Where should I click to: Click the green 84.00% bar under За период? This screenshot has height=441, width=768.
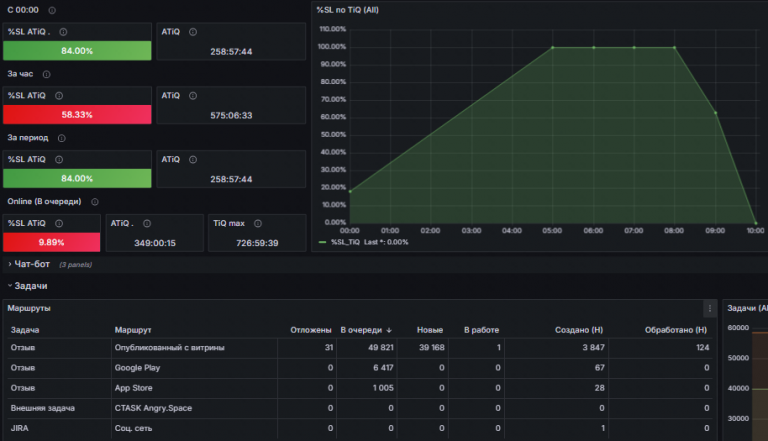coord(77,178)
